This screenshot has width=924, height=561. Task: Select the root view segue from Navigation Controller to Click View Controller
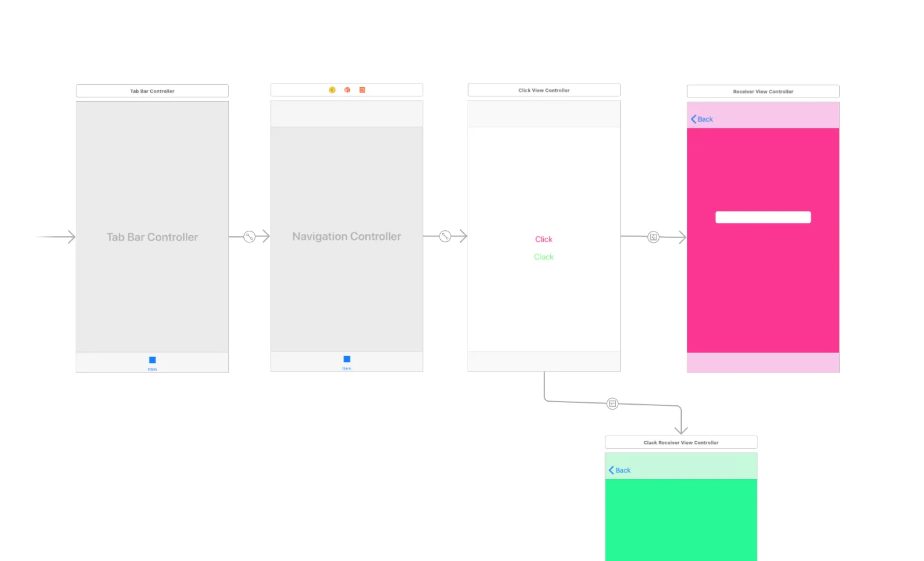pos(445,236)
